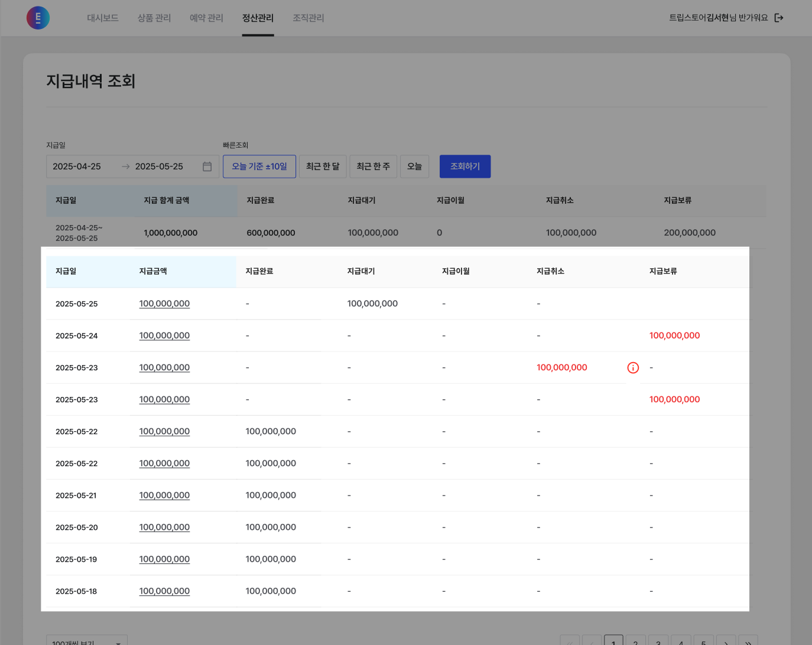Image resolution: width=812 pixels, height=645 pixels.
Task: Click the blue 조회하기 button
Action: pyautogui.click(x=465, y=167)
